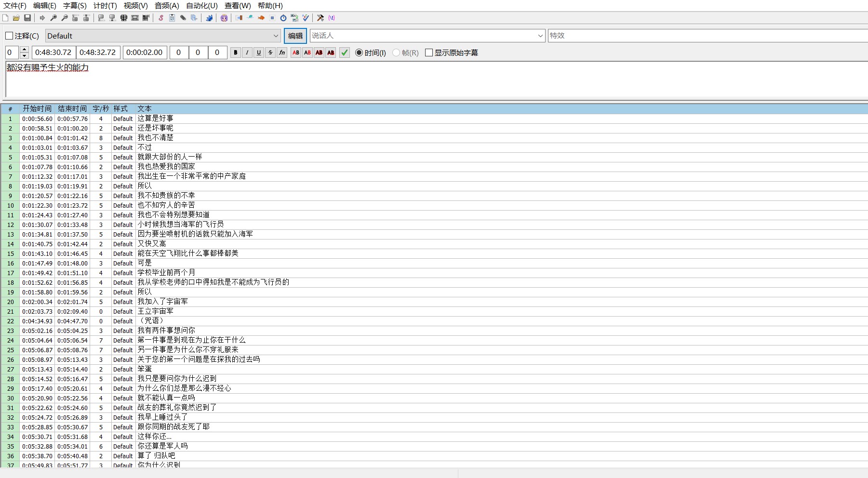The width and height of the screenshot is (868, 478).
Task: Jump video to start of subtitle
Action: click(75, 18)
